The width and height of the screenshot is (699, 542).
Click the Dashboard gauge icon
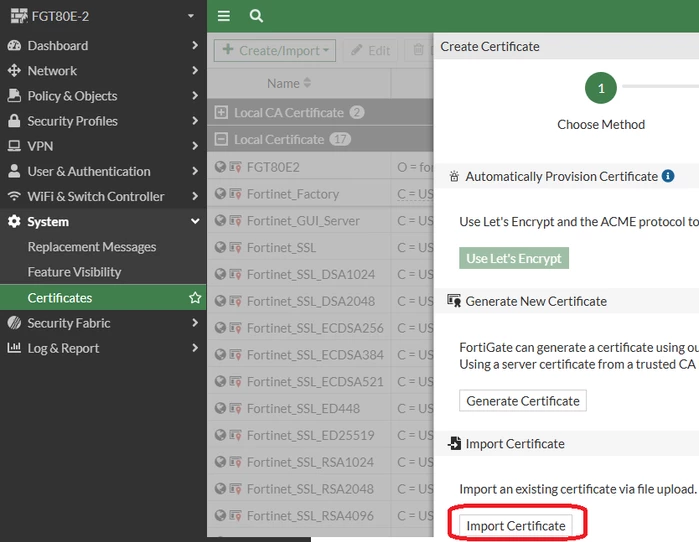click(x=14, y=45)
